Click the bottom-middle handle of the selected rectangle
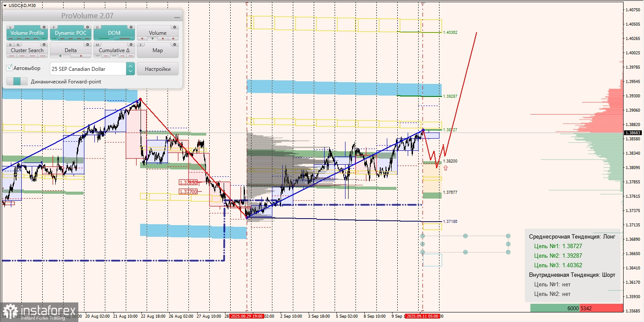 [x=465, y=252]
